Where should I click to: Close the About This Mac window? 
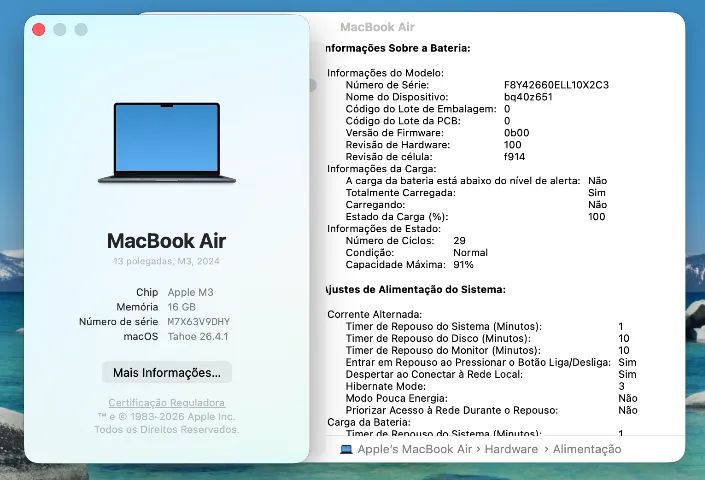click(x=39, y=30)
